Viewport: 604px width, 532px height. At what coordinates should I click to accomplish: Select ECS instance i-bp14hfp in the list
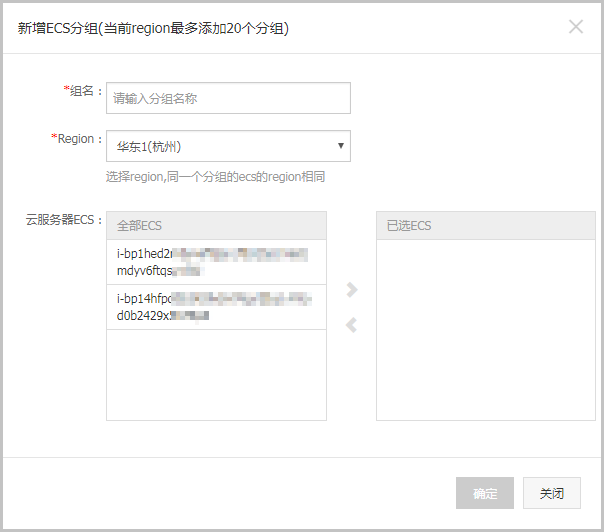point(216,307)
